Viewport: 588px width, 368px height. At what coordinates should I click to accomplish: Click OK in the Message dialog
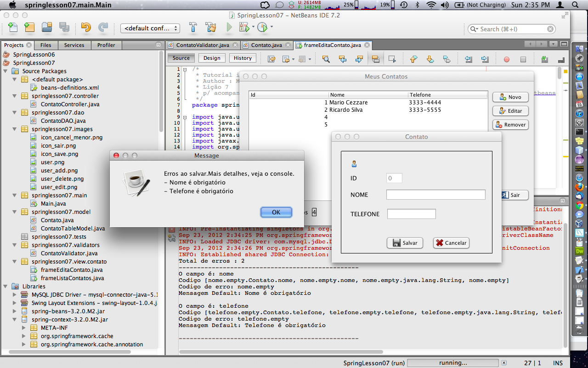pyautogui.click(x=276, y=212)
